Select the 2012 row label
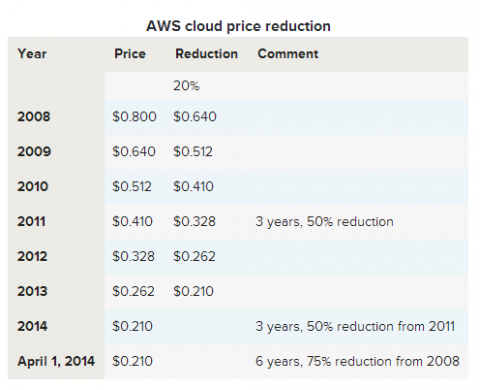The image size is (480, 390). (33, 257)
